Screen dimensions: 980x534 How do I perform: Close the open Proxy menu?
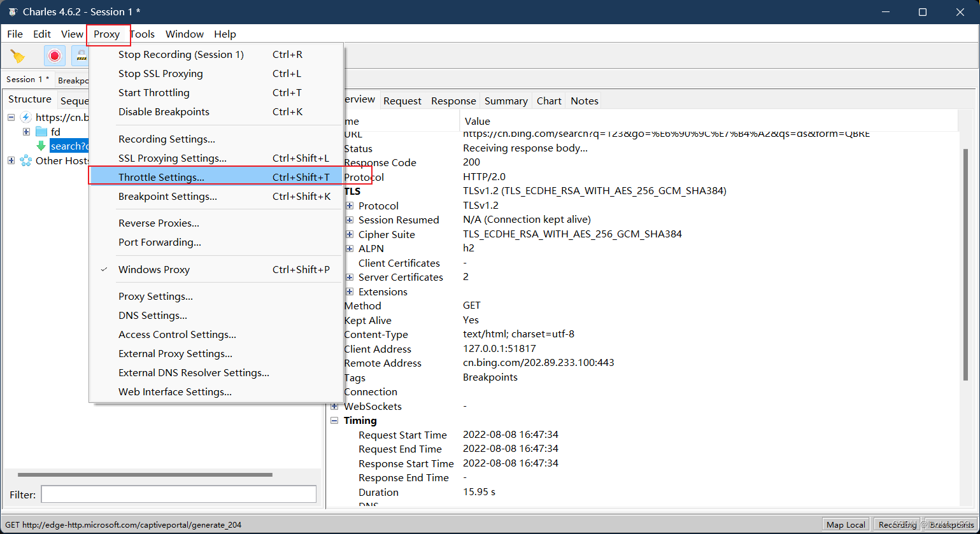tap(107, 34)
